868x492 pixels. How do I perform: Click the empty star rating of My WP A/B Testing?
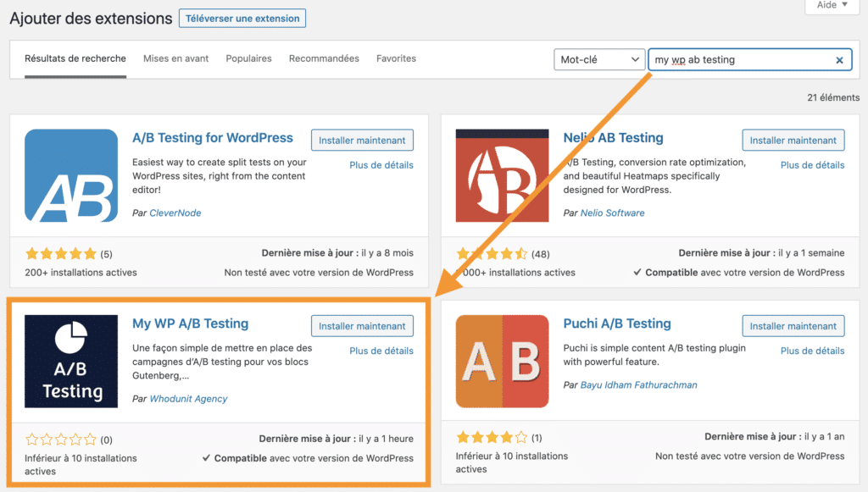(x=61, y=439)
